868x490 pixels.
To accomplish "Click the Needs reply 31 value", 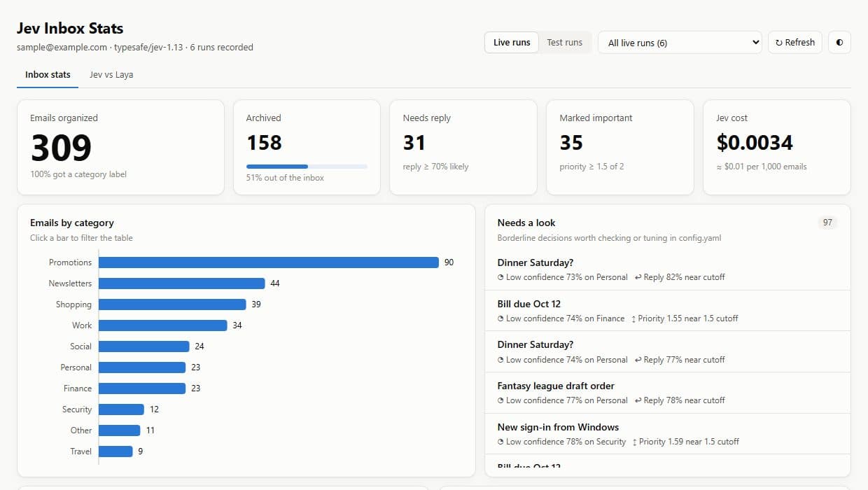I will pyautogui.click(x=414, y=143).
